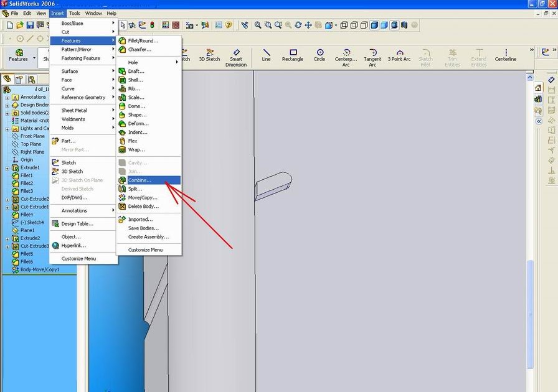
Task: Select the Pan tool
Action: (x=309, y=25)
